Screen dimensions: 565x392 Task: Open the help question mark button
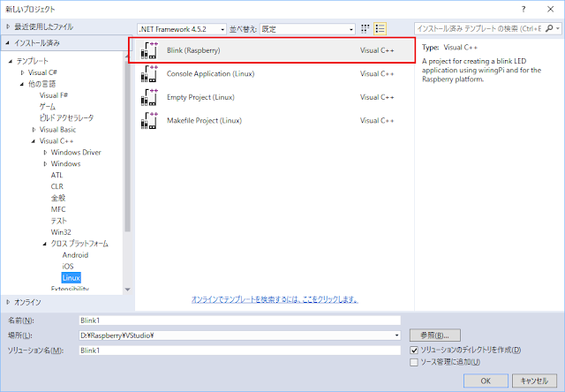tap(524, 10)
